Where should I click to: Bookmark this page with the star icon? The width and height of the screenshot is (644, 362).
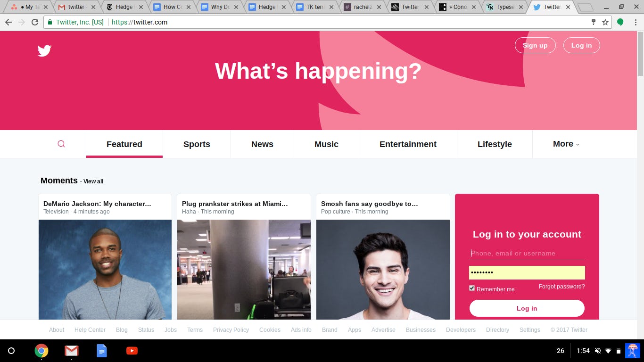click(x=605, y=22)
